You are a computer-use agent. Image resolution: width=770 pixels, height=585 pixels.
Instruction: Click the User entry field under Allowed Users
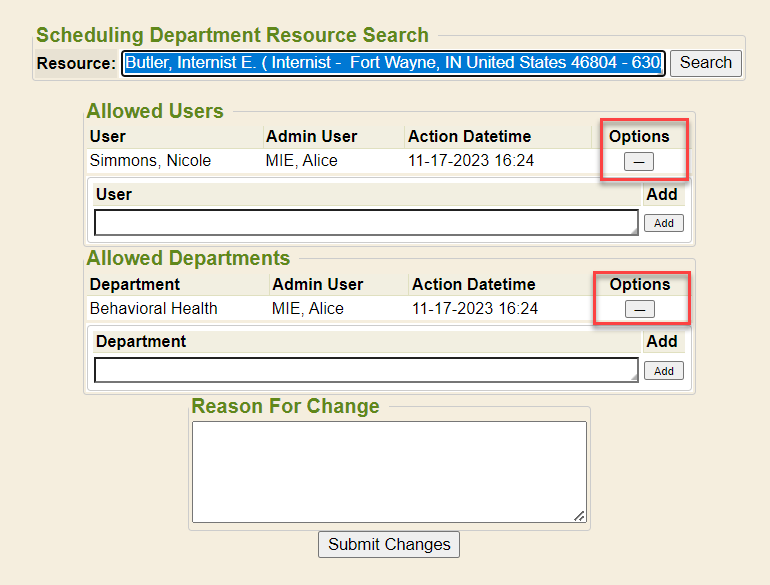pos(365,222)
